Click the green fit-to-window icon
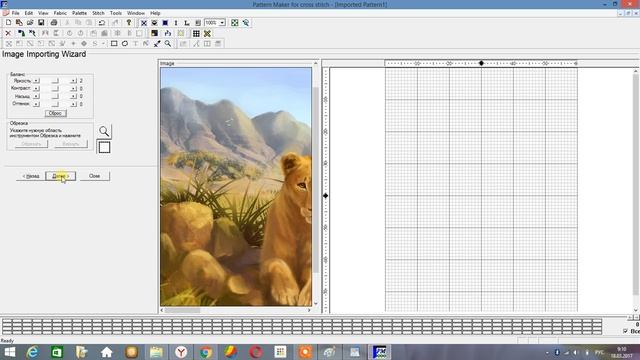The image size is (640, 360). point(235,23)
